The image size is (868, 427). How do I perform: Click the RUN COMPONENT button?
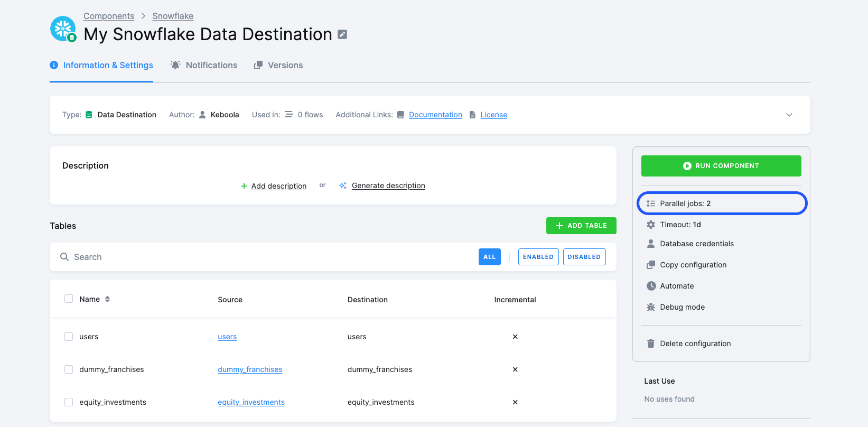[721, 166]
